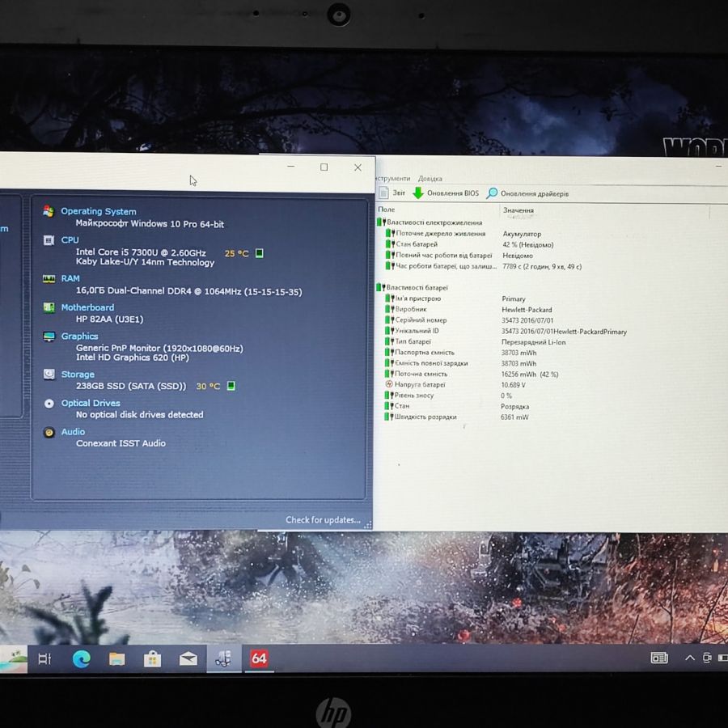The image size is (728, 728).
Task: Click the Hewlett-Packard manufacturer value
Action: 527,310
